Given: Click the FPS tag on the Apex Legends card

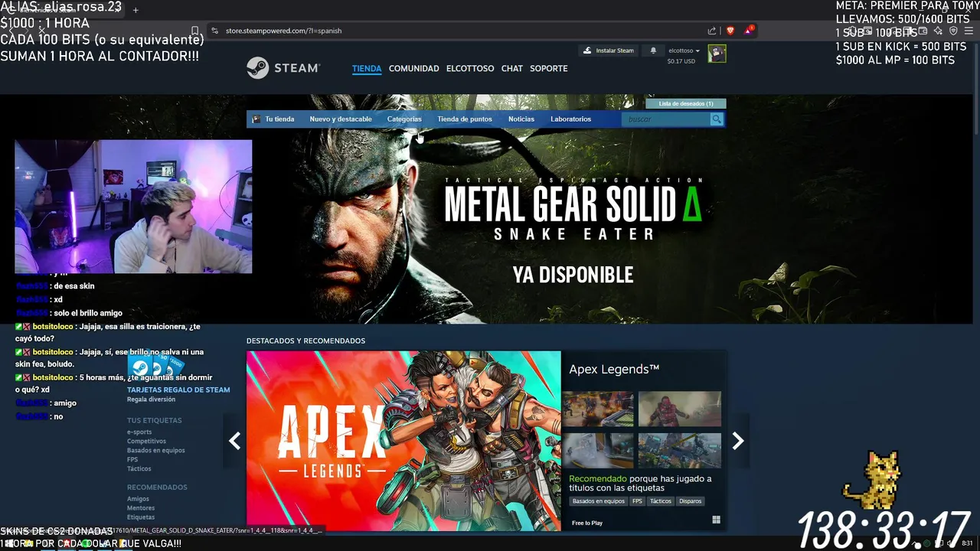Looking at the screenshot, I should click(x=637, y=501).
